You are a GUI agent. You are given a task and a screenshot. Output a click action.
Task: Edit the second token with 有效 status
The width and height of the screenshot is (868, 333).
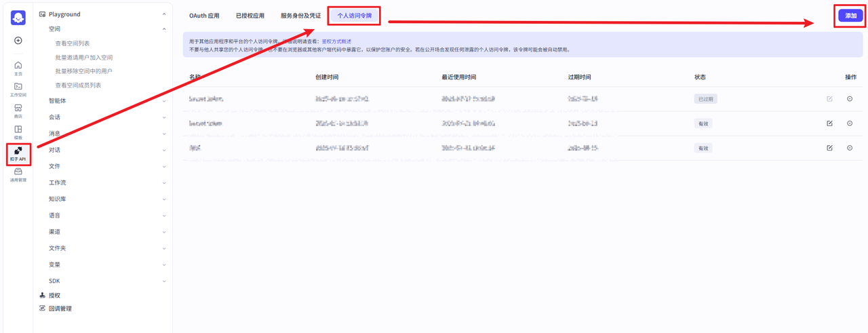tap(829, 123)
